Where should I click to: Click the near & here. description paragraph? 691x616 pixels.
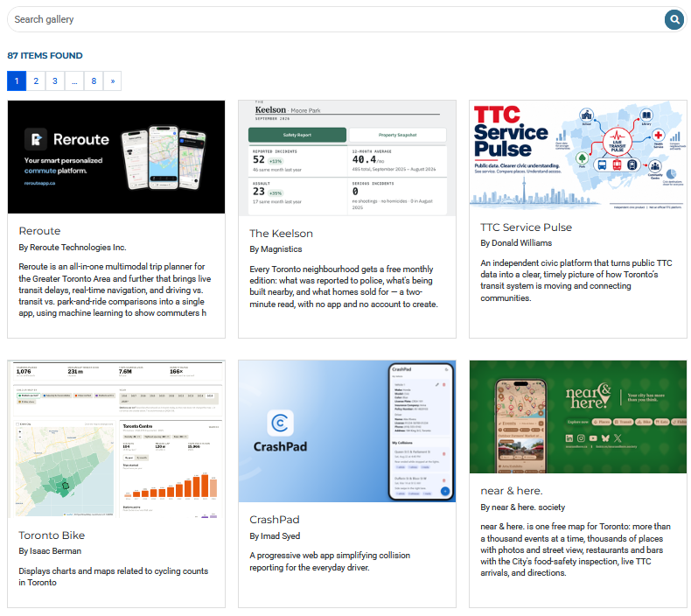(576, 549)
